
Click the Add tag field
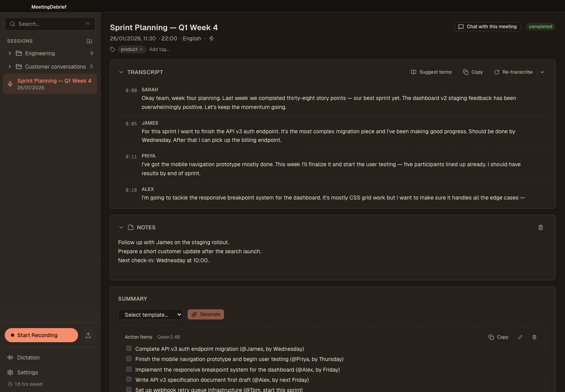(x=159, y=49)
